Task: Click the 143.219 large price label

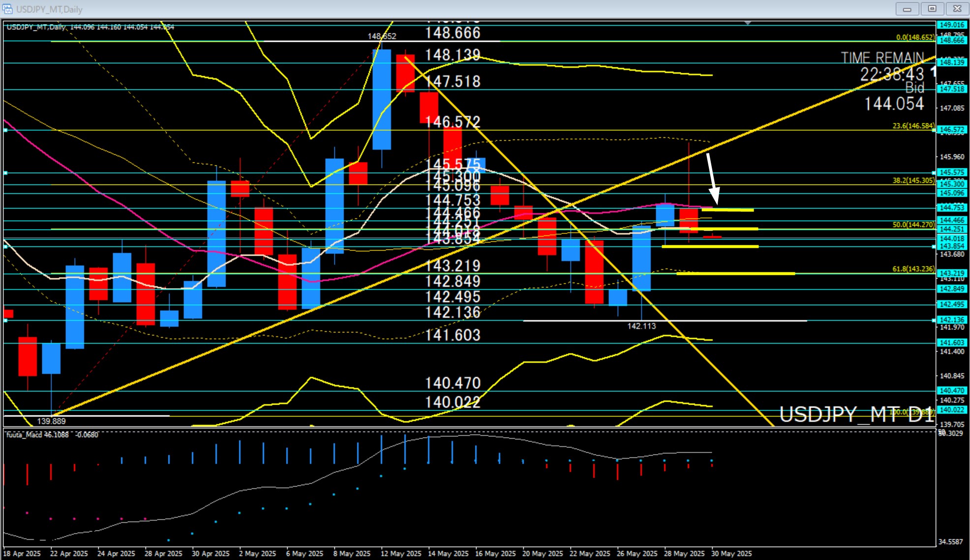Action: pos(453,265)
